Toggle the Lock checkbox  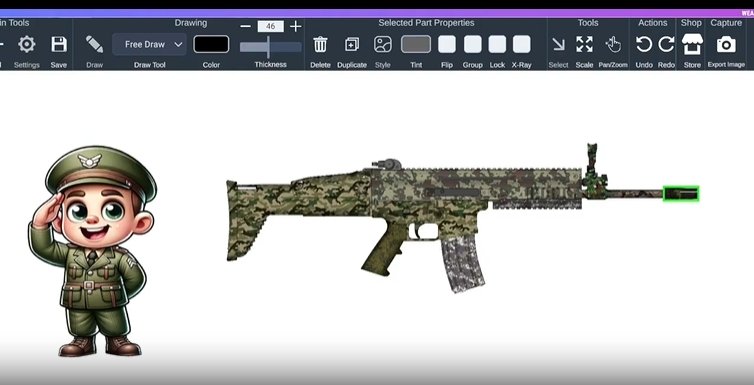[x=497, y=44]
